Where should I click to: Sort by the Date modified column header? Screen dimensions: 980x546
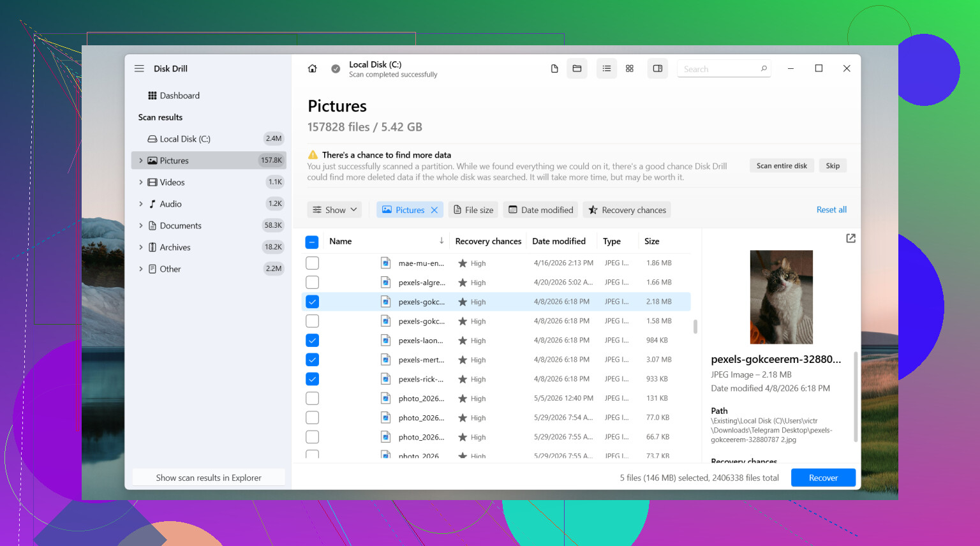pyautogui.click(x=559, y=241)
